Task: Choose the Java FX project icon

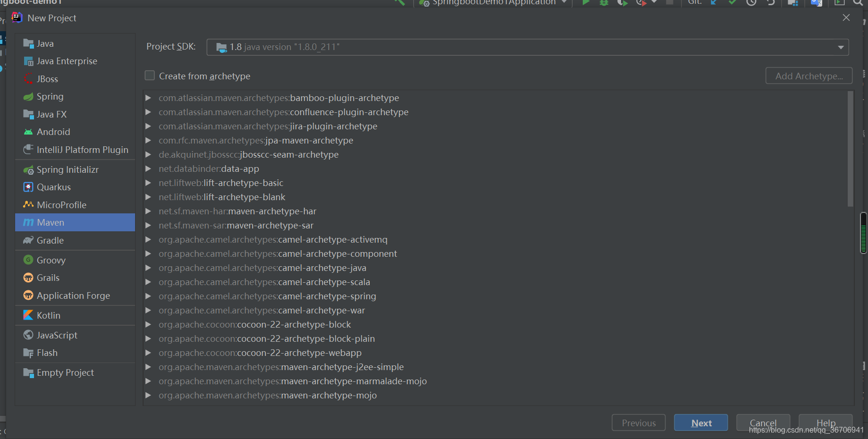Action: (28, 114)
